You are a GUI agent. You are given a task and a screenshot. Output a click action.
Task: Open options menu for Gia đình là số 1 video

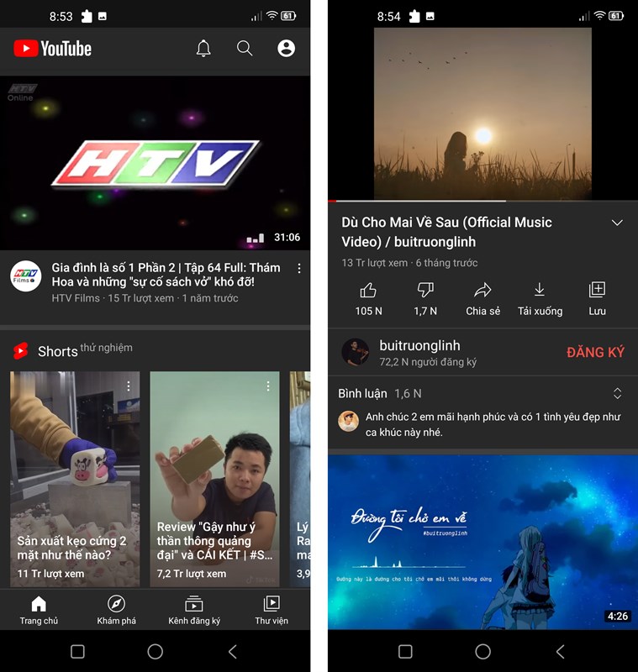(x=299, y=269)
